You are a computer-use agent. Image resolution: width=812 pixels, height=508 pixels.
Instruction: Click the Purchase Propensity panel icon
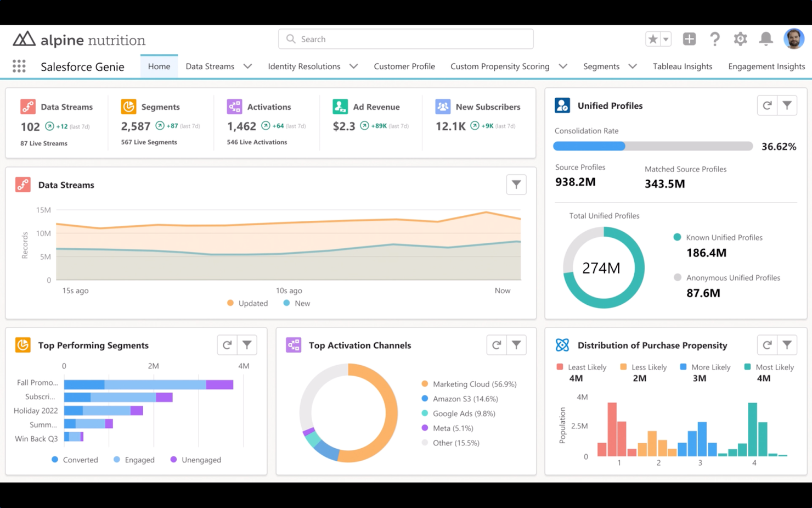[562, 345]
